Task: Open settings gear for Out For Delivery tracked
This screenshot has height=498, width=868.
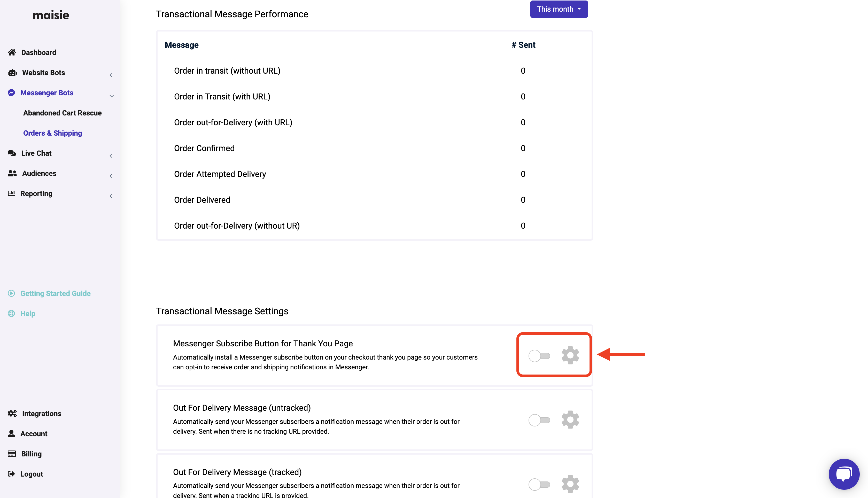Action: tap(570, 484)
